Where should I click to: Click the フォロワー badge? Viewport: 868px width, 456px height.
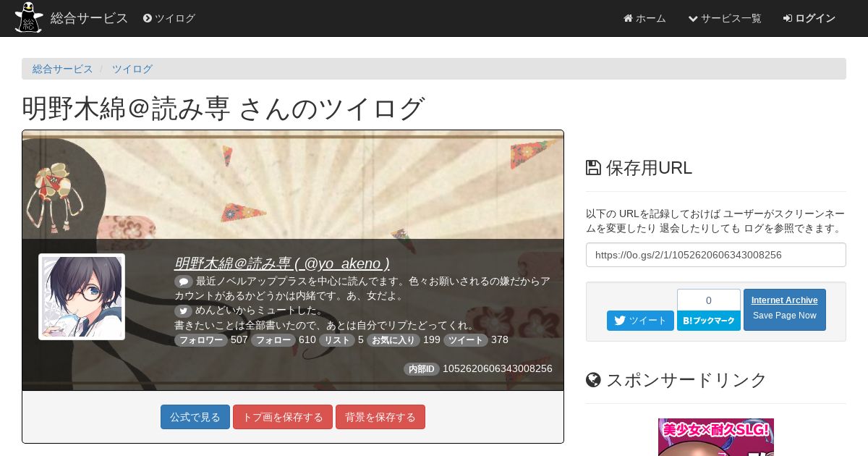coord(201,340)
